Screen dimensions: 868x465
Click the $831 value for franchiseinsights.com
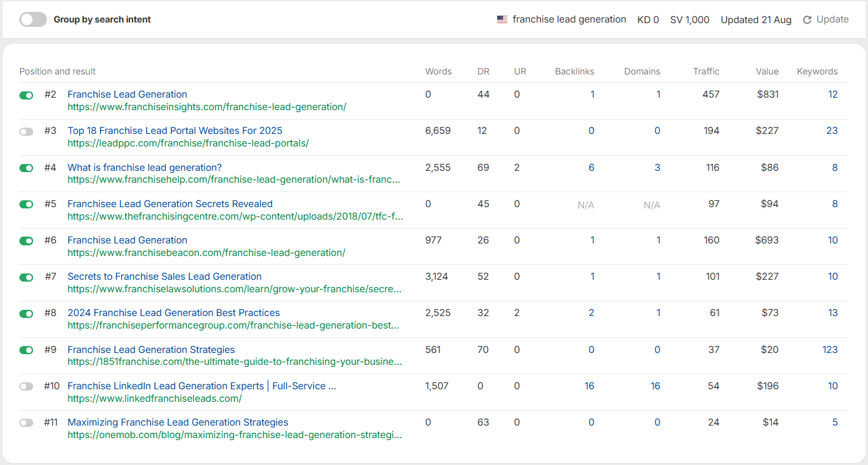point(767,95)
